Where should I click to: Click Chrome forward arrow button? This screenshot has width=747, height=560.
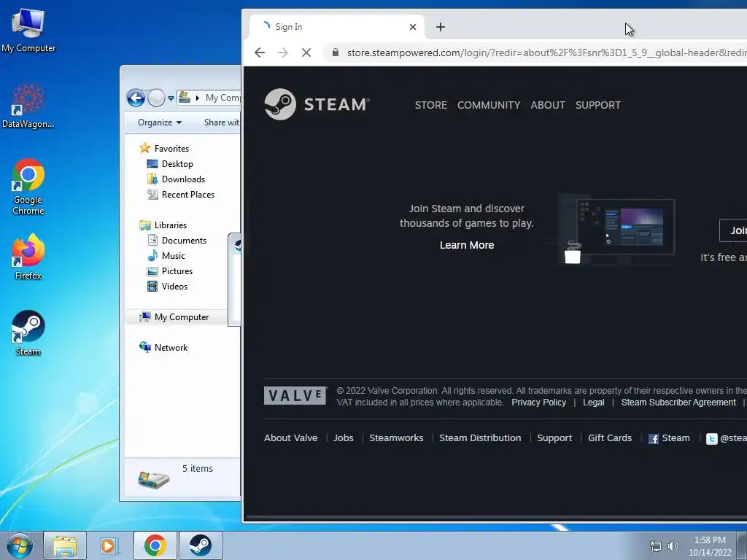(x=283, y=52)
